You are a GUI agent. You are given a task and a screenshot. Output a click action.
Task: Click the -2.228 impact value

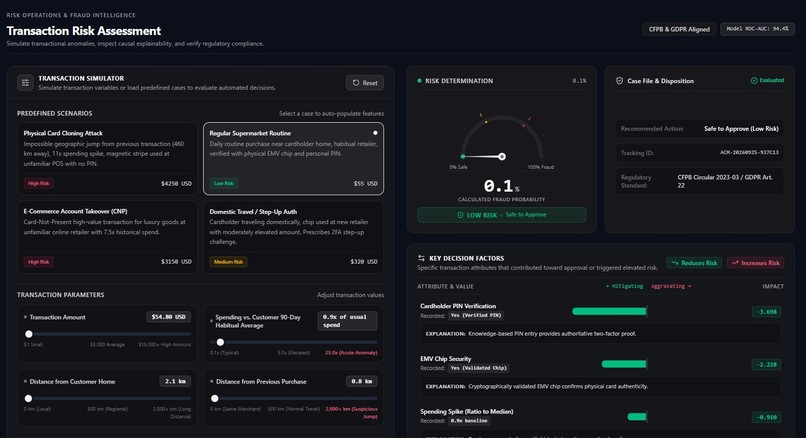pyautogui.click(x=766, y=364)
